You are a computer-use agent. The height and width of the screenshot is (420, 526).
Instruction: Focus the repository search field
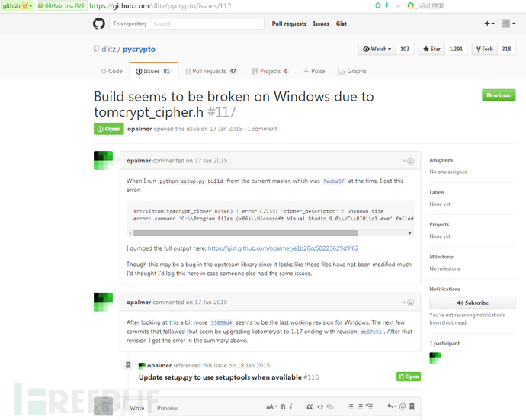(207, 24)
